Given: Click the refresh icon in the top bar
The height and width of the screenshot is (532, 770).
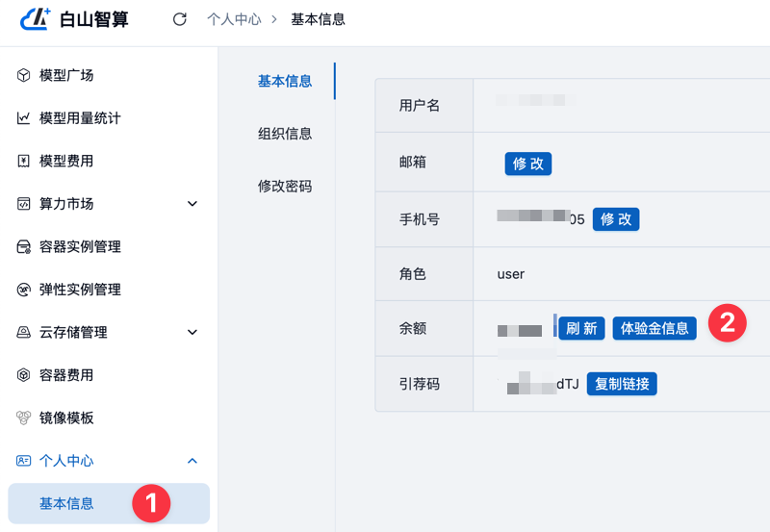Looking at the screenshot, I should click(179, 19).
